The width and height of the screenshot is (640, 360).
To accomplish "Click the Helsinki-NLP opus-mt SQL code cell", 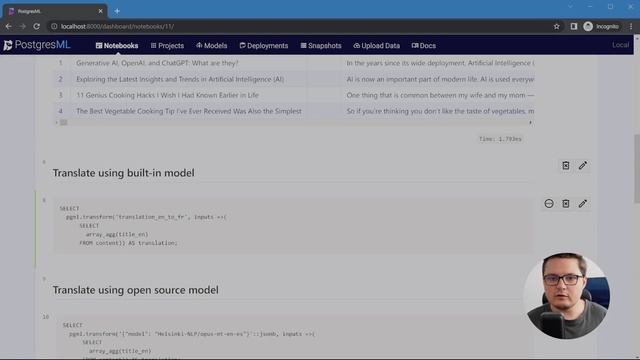I will tap(294, 337).
